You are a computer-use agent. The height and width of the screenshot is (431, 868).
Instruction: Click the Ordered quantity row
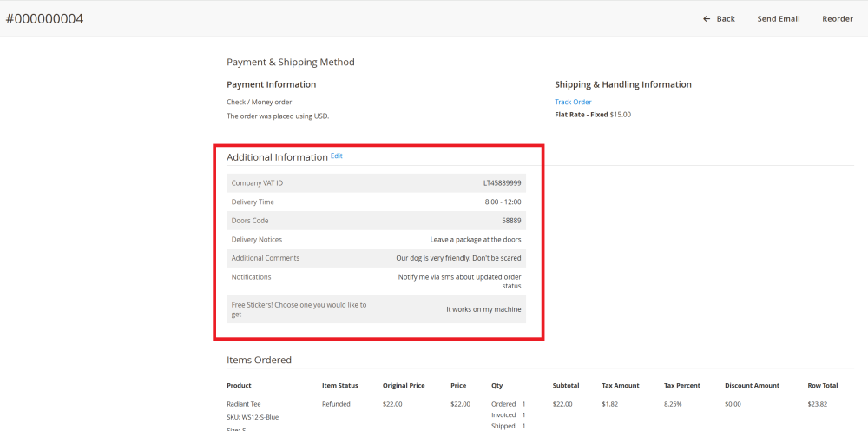click(x=508, y=404)
